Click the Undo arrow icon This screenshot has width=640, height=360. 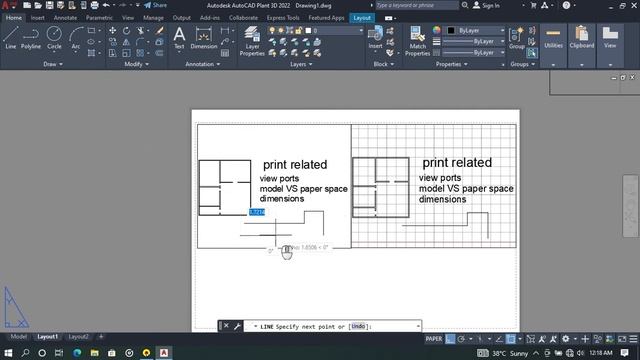106,5
